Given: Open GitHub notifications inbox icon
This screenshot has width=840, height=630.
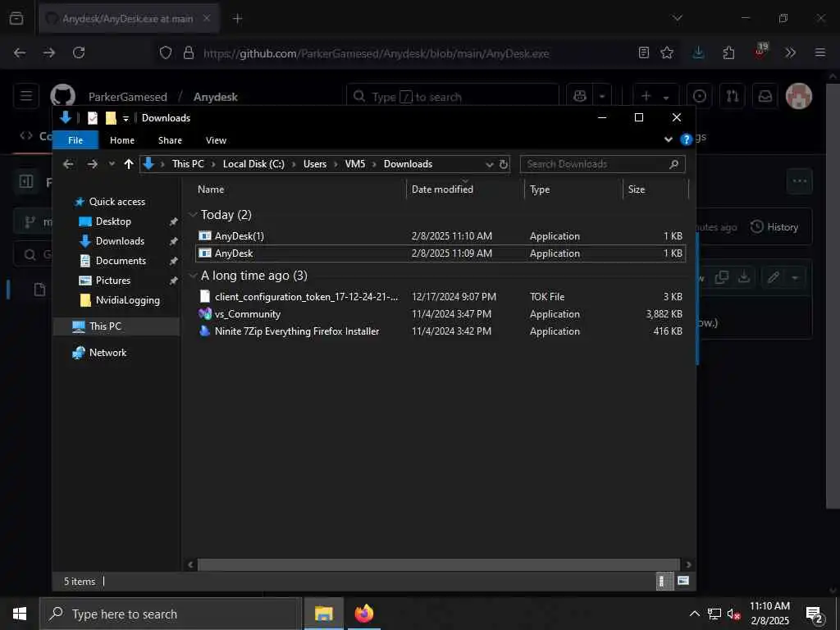Looking at the screenshot, I should tap(765, 97).
